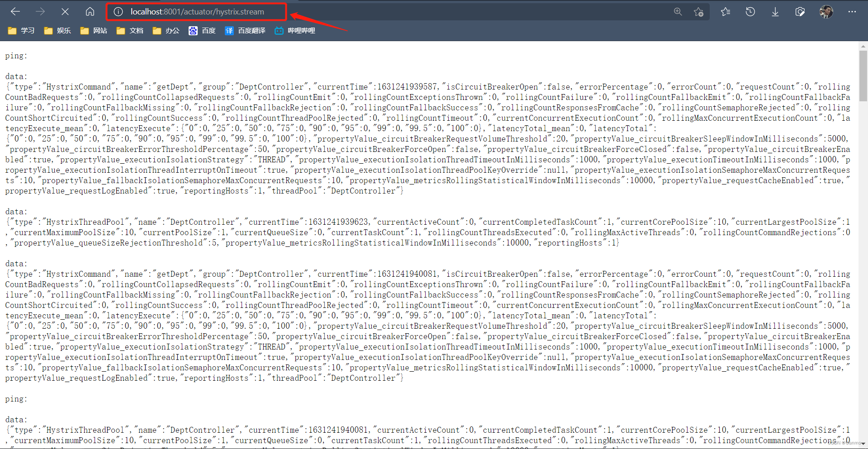Click the second 'ping:' text line

click(16, 399)
